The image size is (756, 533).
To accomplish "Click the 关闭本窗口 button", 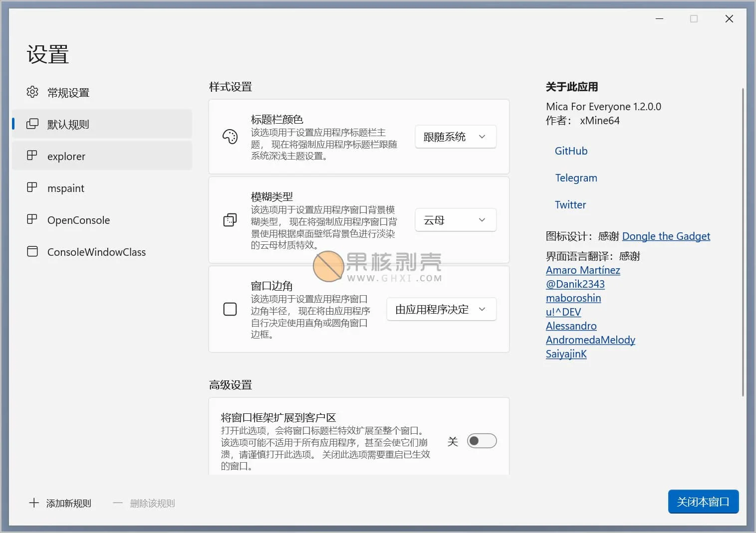I will pos(703,502).
